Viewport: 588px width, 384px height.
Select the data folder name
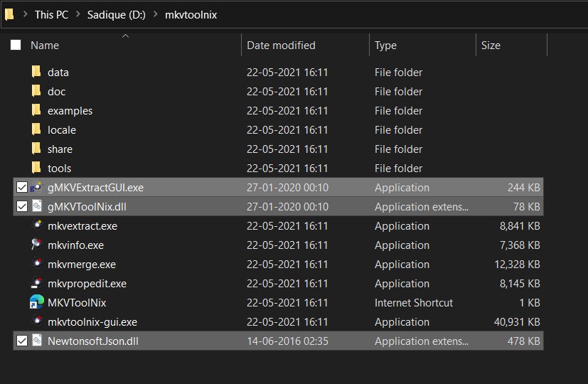point(58,73)
